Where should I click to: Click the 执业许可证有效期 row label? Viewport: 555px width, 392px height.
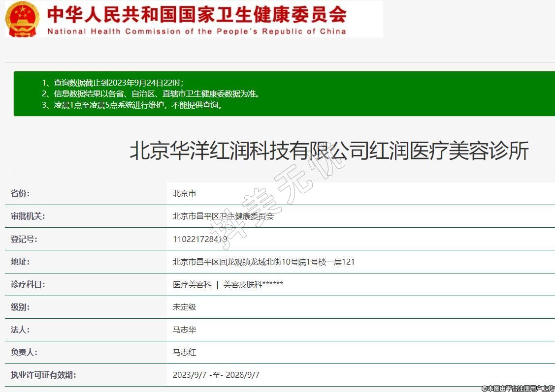tap(43, 375)
